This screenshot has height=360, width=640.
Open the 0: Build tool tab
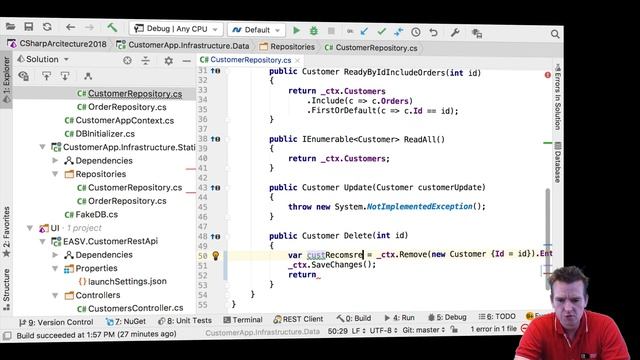point(354,318)
